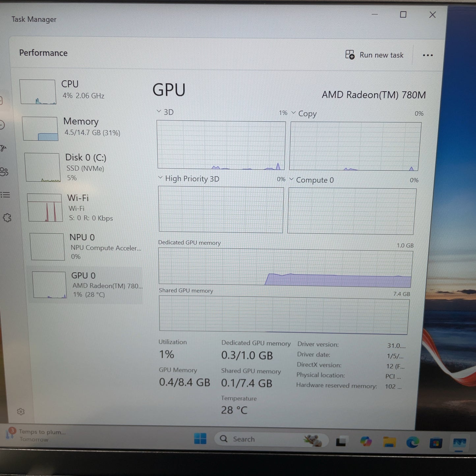Open the Details page list icon

[x=5, y=195]
